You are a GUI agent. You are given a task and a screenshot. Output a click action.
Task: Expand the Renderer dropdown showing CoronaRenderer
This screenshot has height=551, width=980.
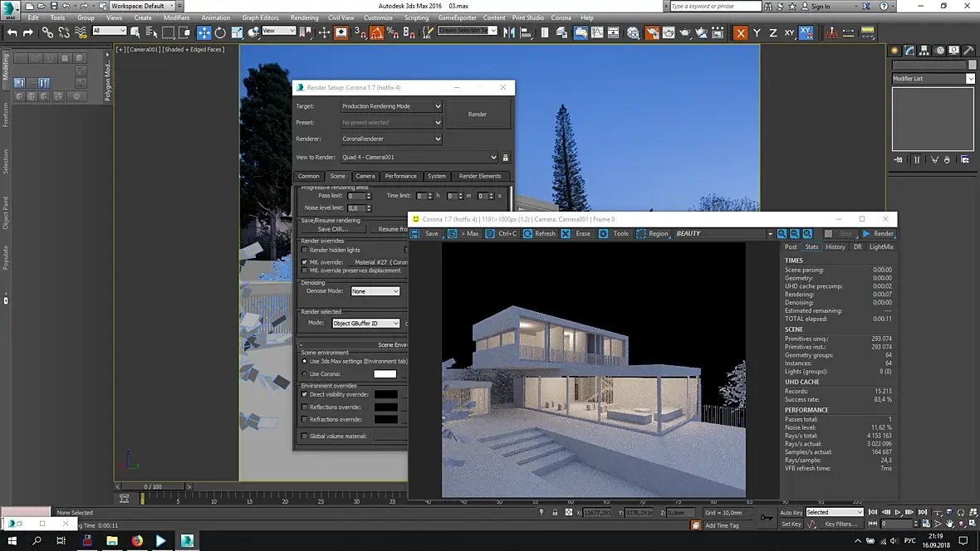click(x=391, y=139)
